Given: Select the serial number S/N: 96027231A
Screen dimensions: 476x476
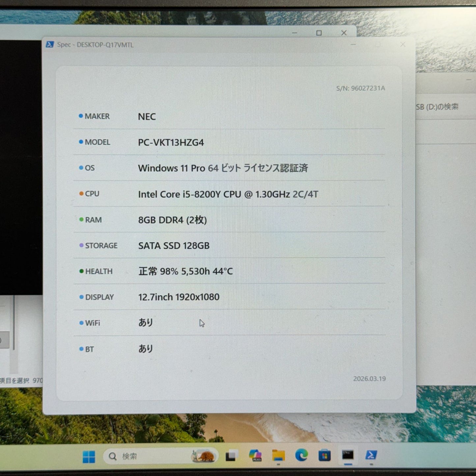Looking at the screenshot, I should tap(361, 88).
